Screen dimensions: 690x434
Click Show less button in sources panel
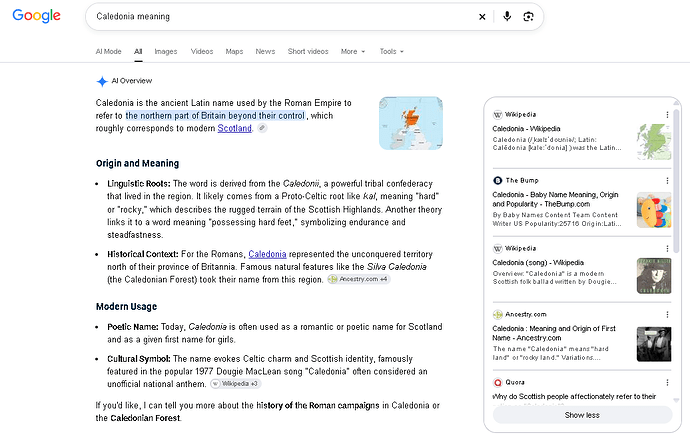[x=582, y=415]
